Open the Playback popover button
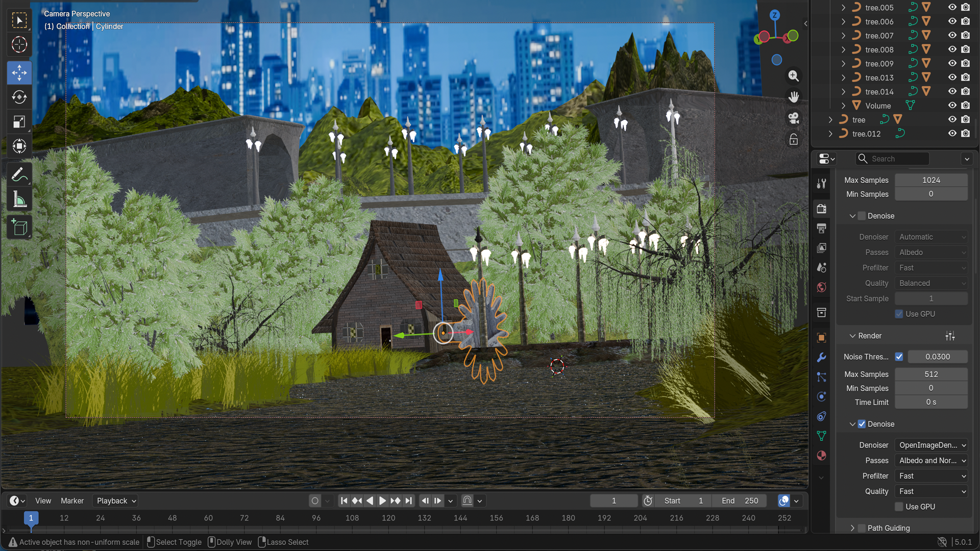This screenshot has width=980, height=551. point(116,500)
